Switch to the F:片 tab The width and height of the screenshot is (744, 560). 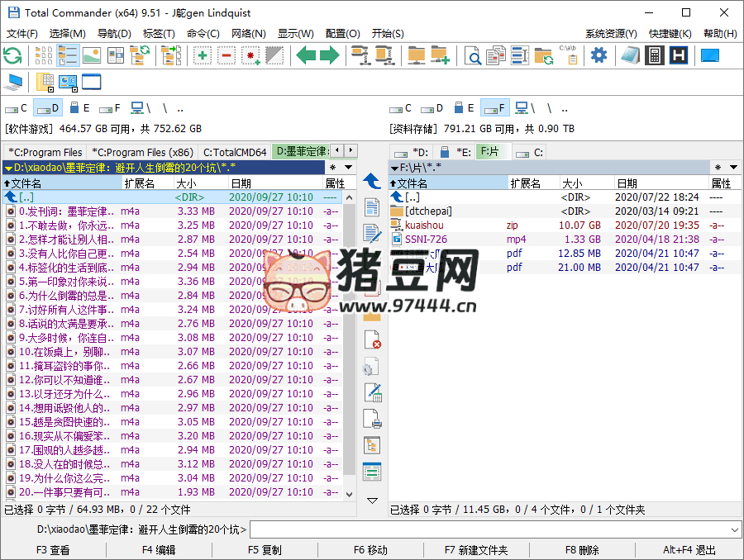click(x=493, y=151)
